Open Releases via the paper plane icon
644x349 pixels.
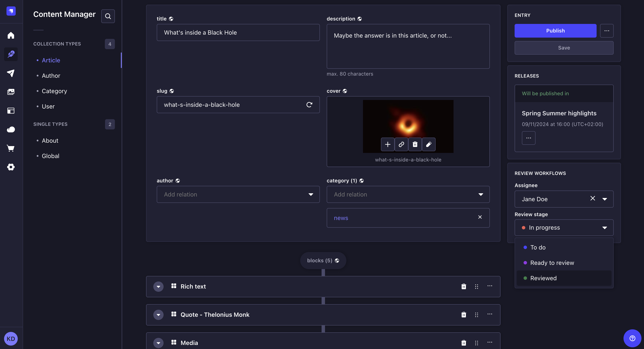click(11, 73)
